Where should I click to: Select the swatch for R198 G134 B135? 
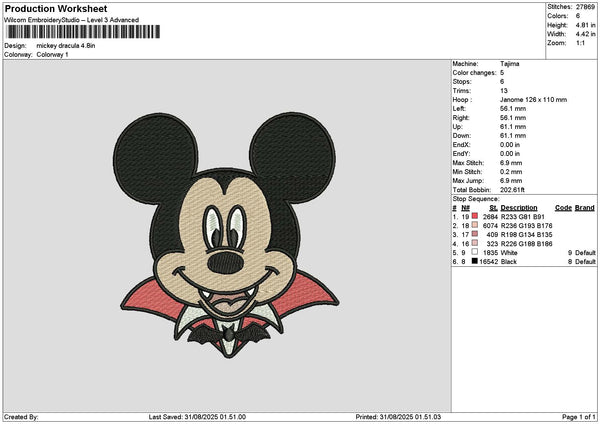point(474,234)
